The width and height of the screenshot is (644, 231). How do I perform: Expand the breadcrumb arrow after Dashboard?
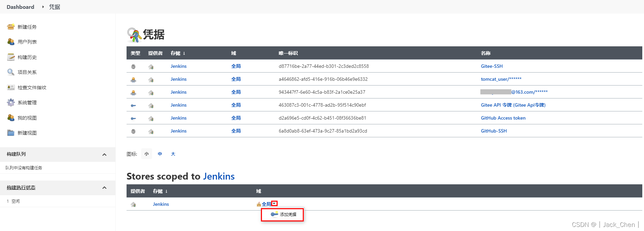(43, 7)
